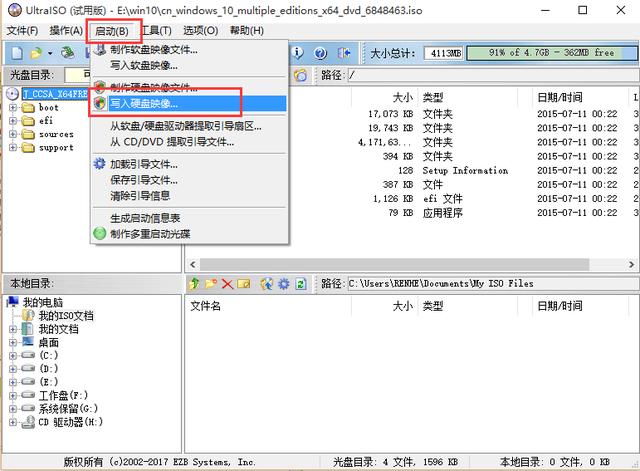
Task: Select the (E:) drive in local tree
Action: coord(49,382)
